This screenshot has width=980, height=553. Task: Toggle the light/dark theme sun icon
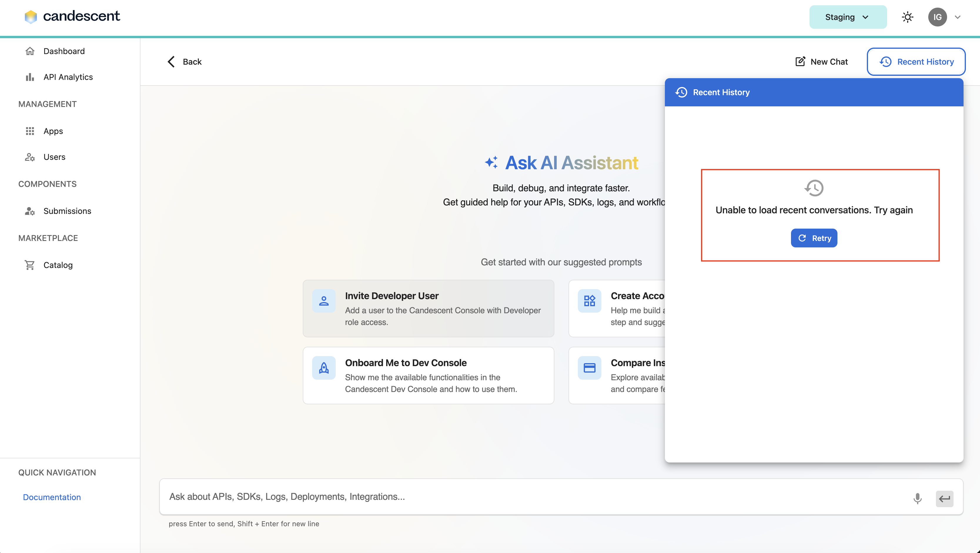[907, 17]
